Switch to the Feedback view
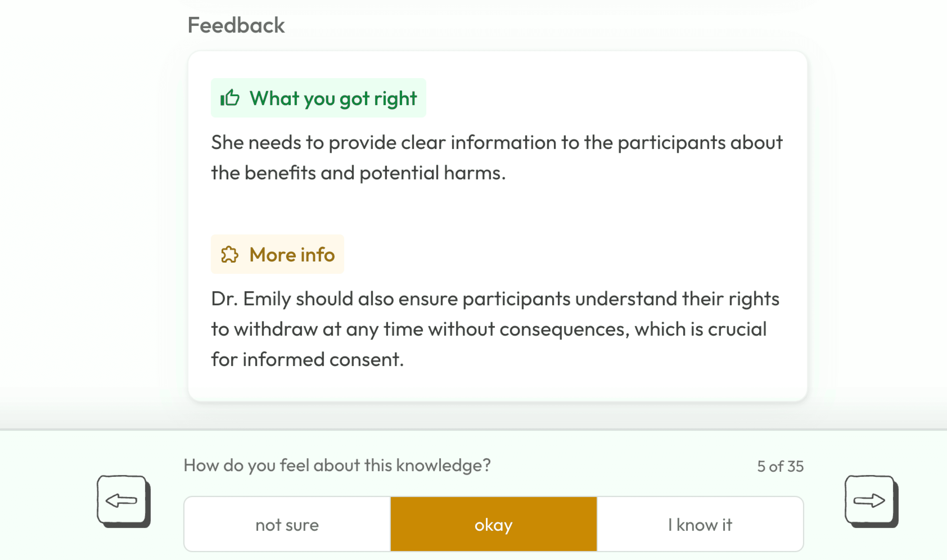The width and height of the screenshot is (947, 560). coord(236,25)
